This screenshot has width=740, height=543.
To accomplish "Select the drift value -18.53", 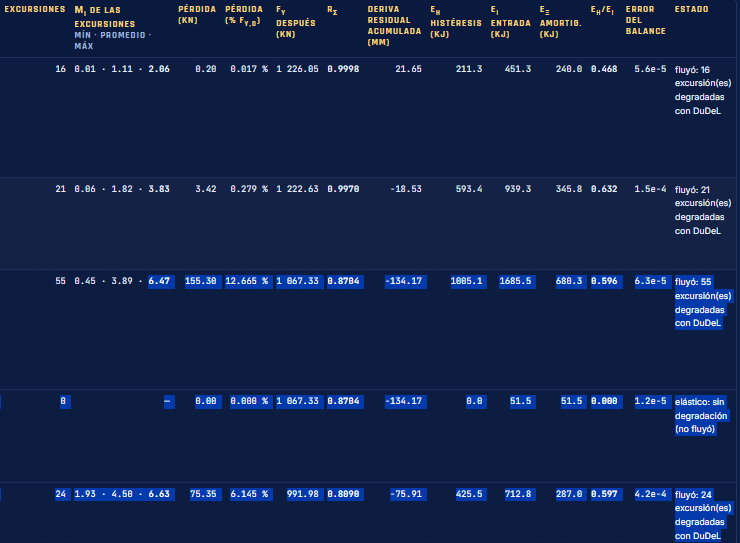I will point(406,189).
